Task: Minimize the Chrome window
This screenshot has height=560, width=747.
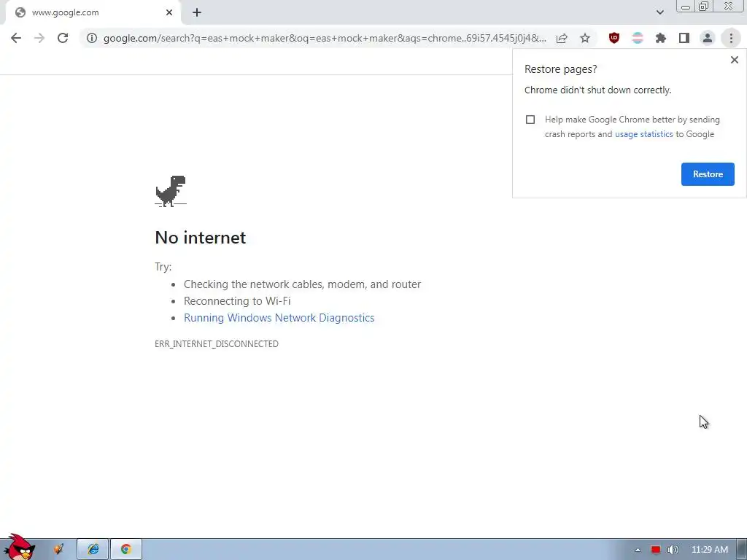Action: (686, 6)
